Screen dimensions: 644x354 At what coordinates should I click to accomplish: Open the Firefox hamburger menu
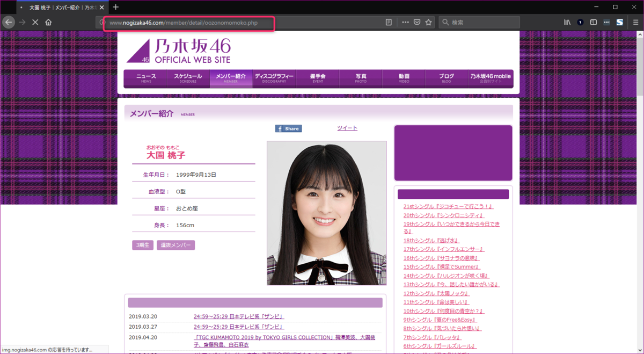[636, 23]
